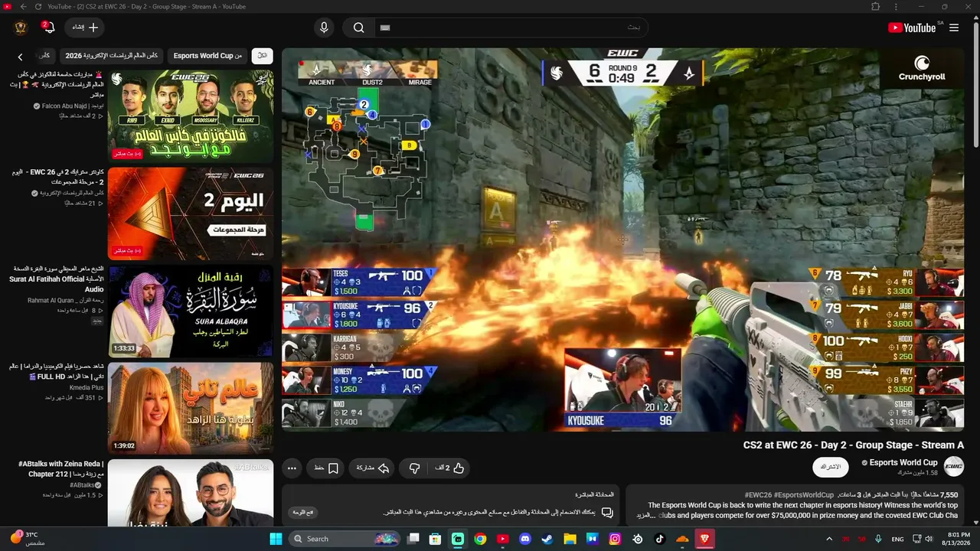Screen dimensions: 980x551
Task: Open ABtalks with Zeina Reda thumbnail
Action: 191,493
